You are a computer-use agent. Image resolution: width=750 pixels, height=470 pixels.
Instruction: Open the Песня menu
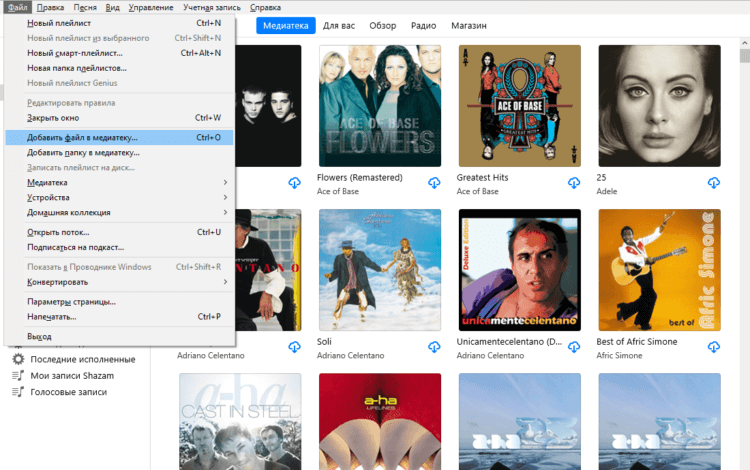85,7
